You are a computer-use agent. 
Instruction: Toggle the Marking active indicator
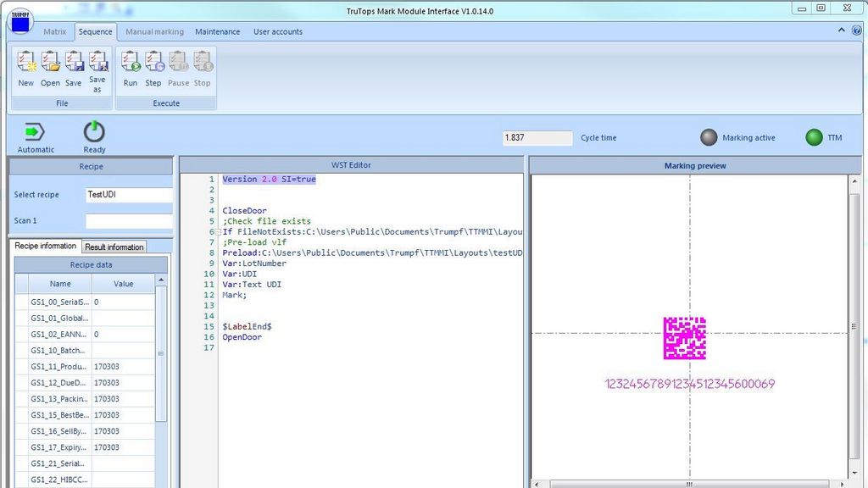pos(709,136)
